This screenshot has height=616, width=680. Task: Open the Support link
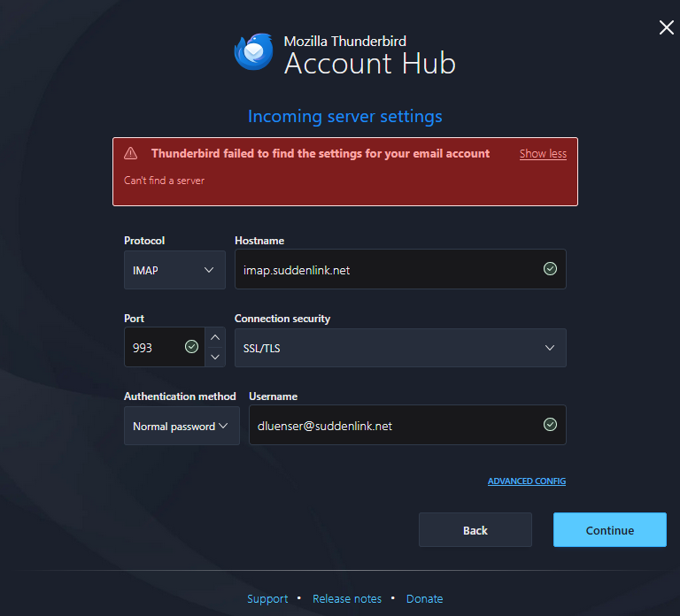[x=267, y=598]
